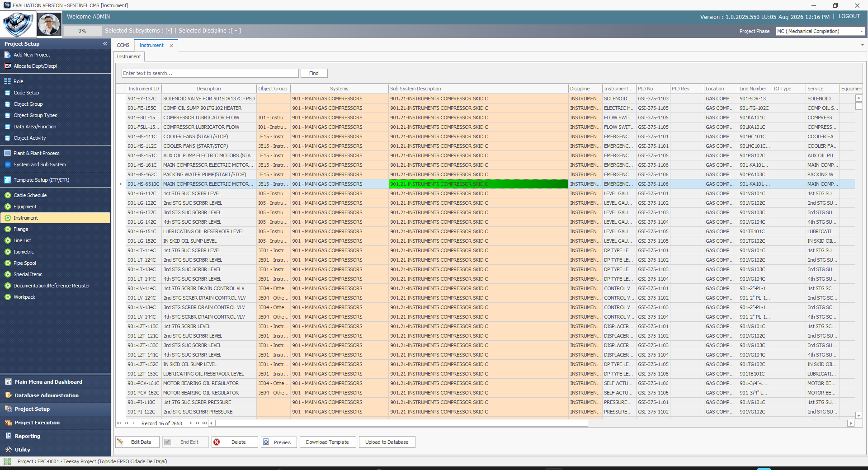Collapse the Project Setup panel

(x=105, y=44)
